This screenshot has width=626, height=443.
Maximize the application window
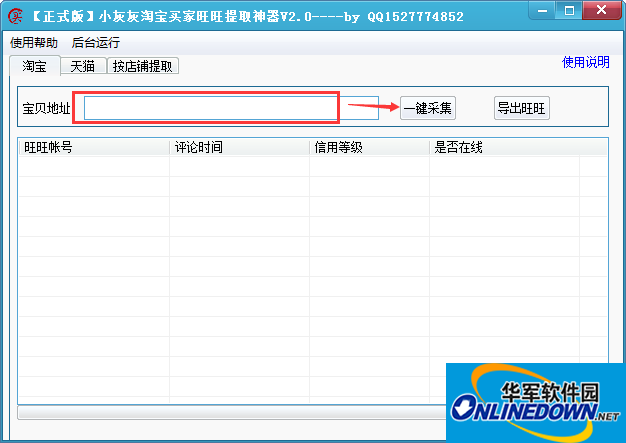(568, 11)
